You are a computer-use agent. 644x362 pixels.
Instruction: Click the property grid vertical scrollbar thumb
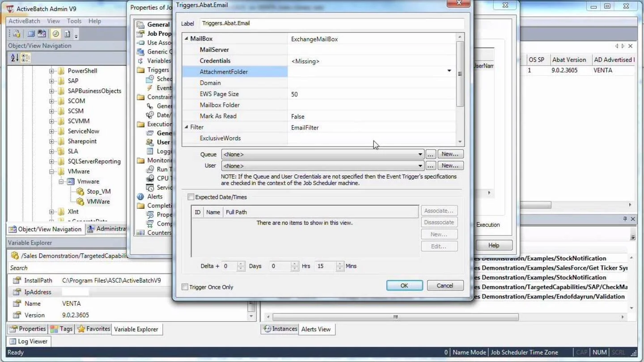(460, 74)
